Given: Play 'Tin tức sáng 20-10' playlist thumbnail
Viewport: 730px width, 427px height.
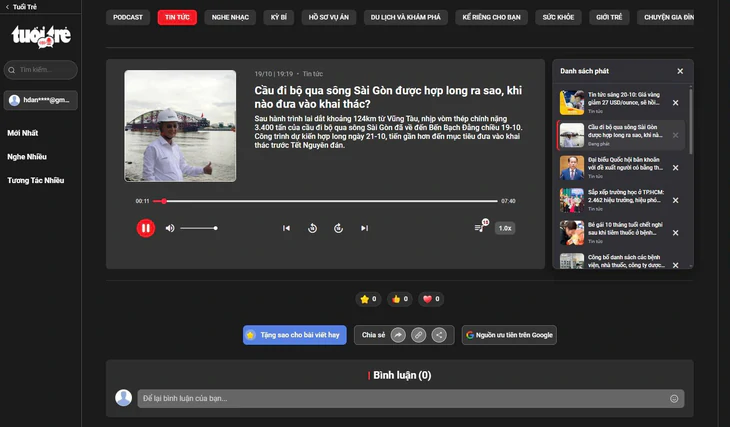Looking at the screenshot, I should tap(572, 103).
